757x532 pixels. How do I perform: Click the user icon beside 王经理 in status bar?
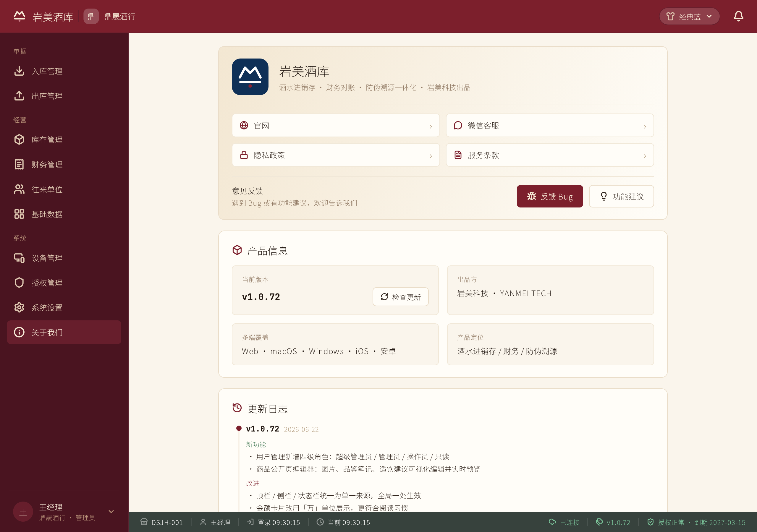tap(203, 522)
